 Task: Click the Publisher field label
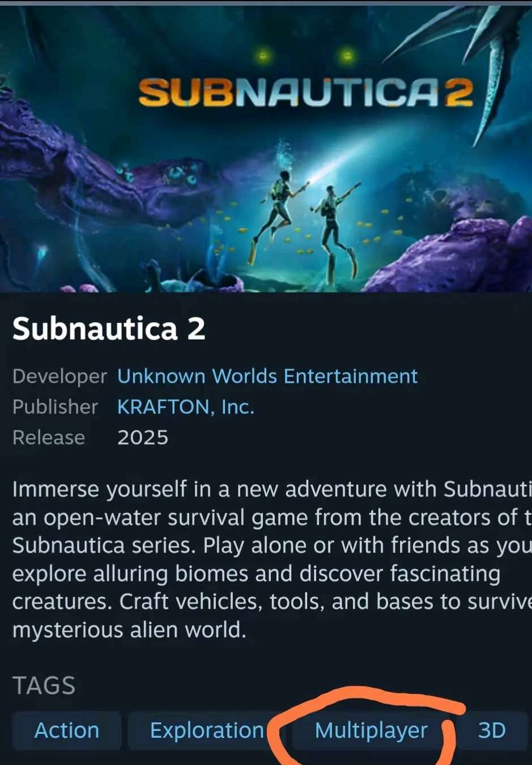pyautogui.click(x=55, y=407)
